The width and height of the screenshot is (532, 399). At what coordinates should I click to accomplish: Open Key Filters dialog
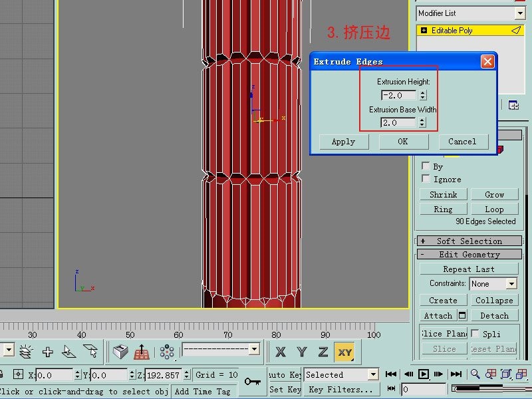342,389
